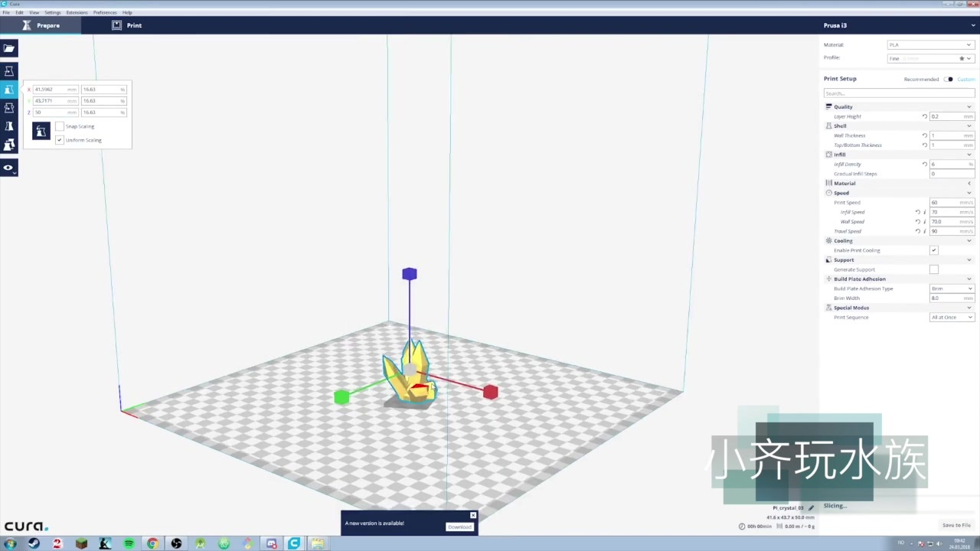
Task: Open view mode eye icon
Action: pos(9,168)
